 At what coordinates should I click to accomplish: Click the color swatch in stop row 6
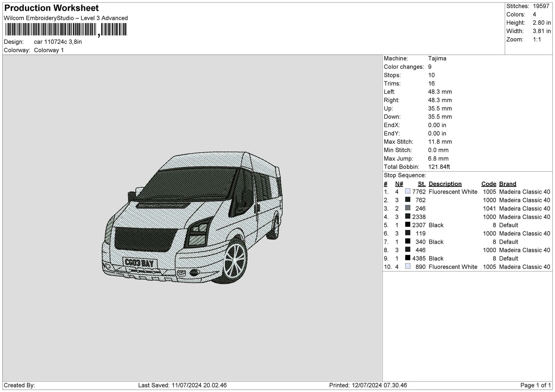[408, 233]
